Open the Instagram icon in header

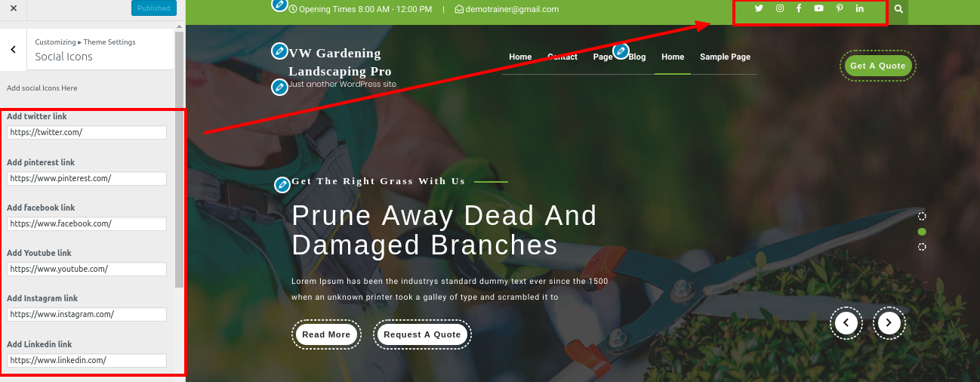[780, 9]
